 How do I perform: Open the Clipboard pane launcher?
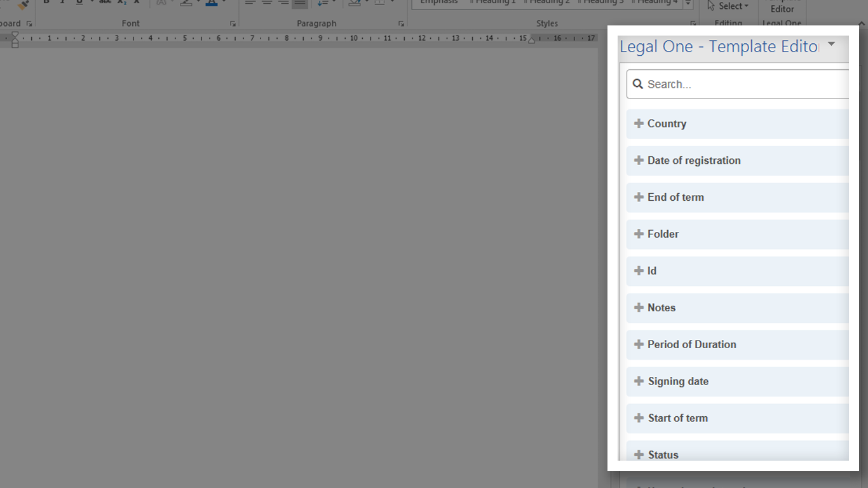(29, 24)
